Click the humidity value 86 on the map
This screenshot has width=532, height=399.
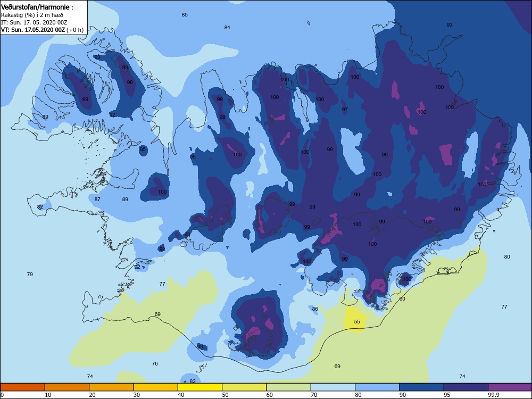click(x=315, y=309)
